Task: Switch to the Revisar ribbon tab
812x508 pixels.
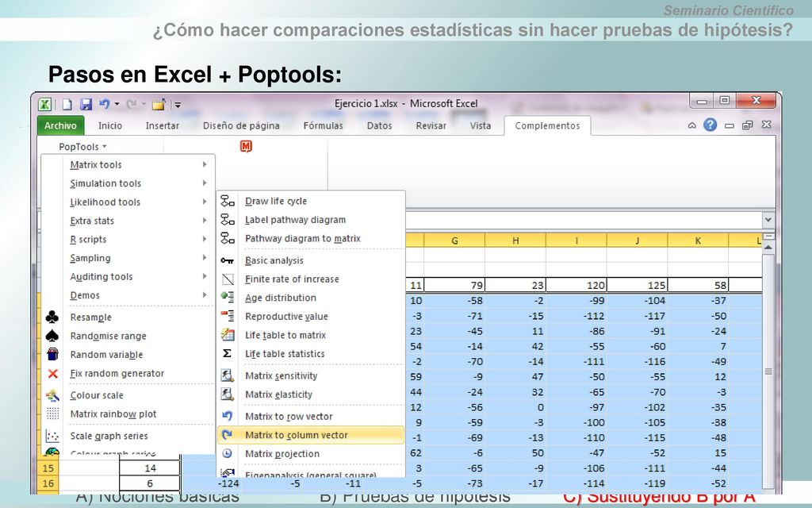Action: point(431,125)
